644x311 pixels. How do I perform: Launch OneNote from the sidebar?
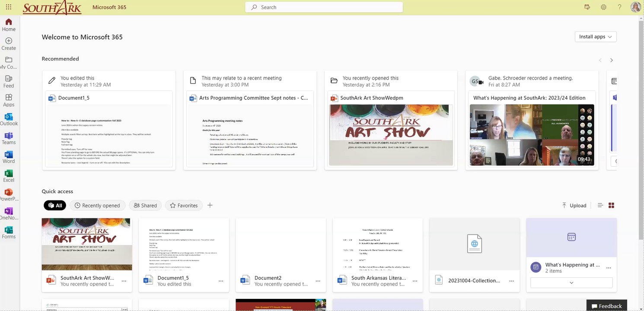pyautogui.click(x=9, y=214)
